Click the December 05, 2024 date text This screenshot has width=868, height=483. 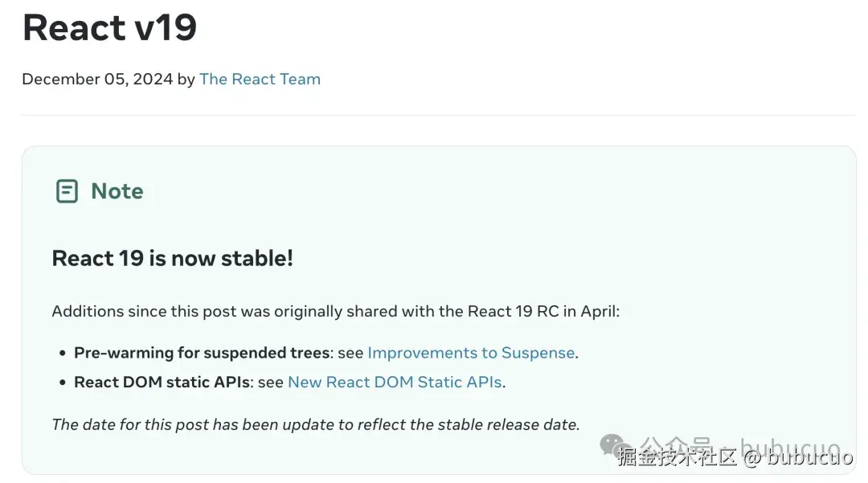pyautogui.click(x=97, y=79)
